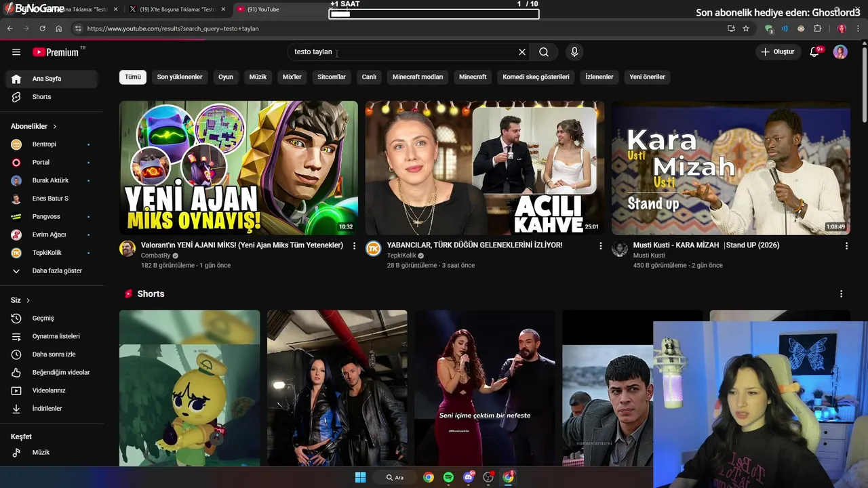Open the notifications bell
The height and width of the screenshot is (488, 868).
click(x=814, y=52)
